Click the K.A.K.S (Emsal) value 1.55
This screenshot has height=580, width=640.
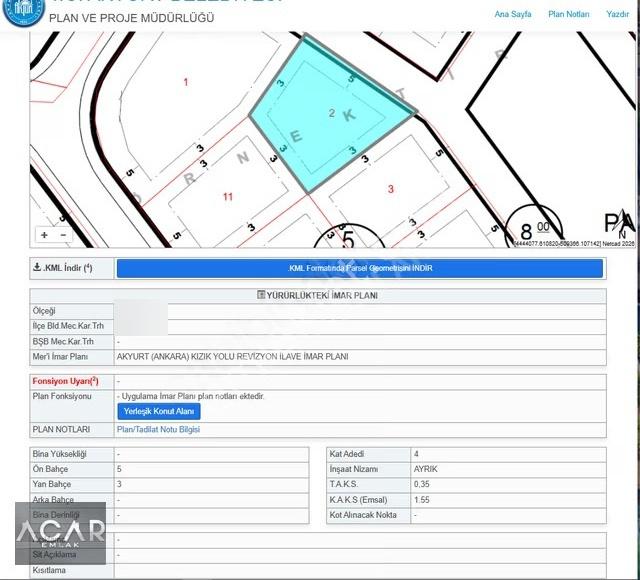tap(422, 500)
